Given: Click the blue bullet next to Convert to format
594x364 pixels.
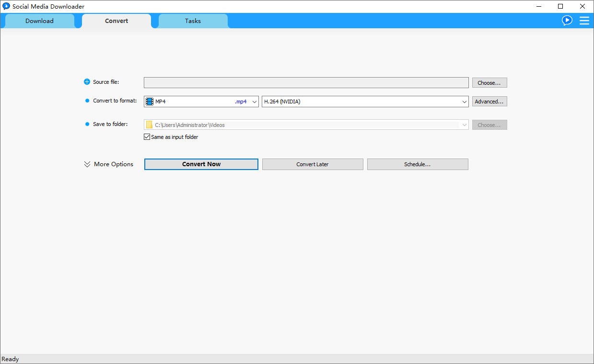Looking at the screenshot, I should 87,101.
